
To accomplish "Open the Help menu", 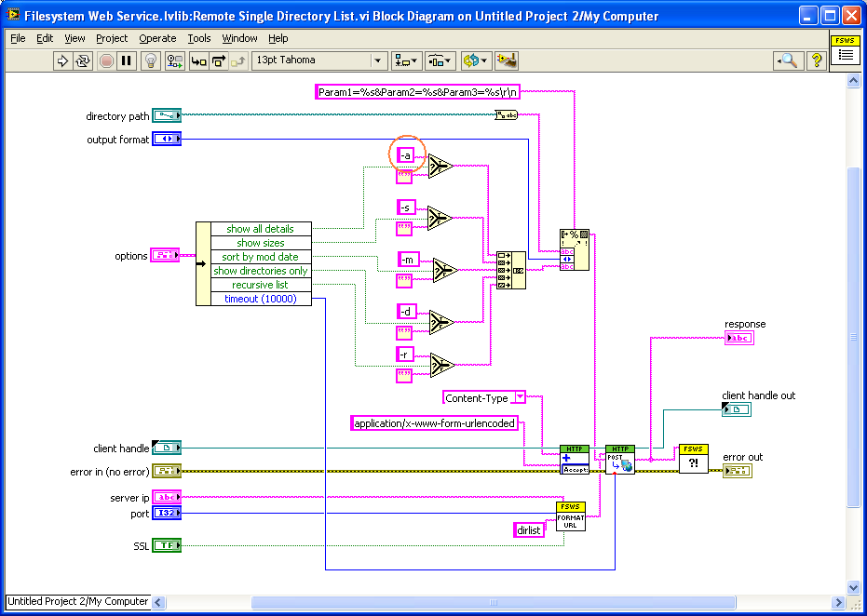I will (x=278, y=38).
